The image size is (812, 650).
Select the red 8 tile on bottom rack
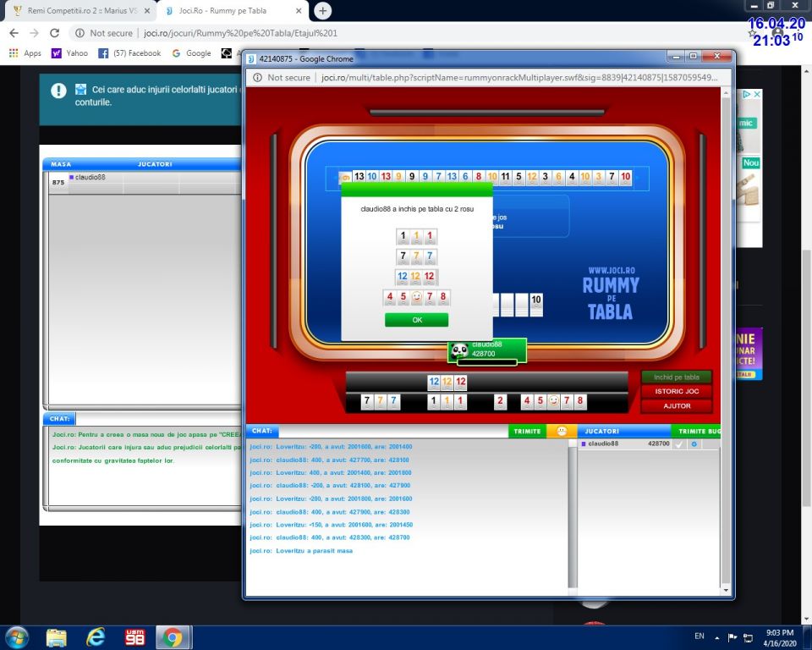tap(580, 401)
